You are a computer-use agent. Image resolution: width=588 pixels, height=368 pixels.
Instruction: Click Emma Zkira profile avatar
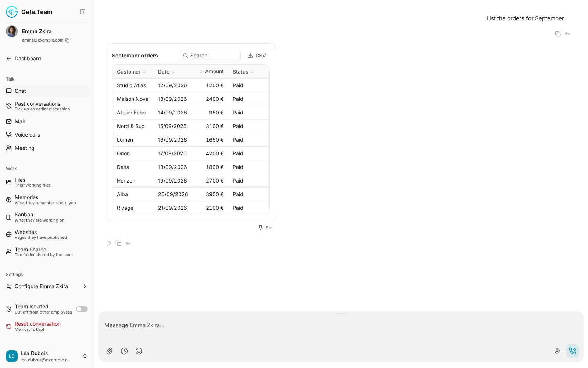[12, 31]
